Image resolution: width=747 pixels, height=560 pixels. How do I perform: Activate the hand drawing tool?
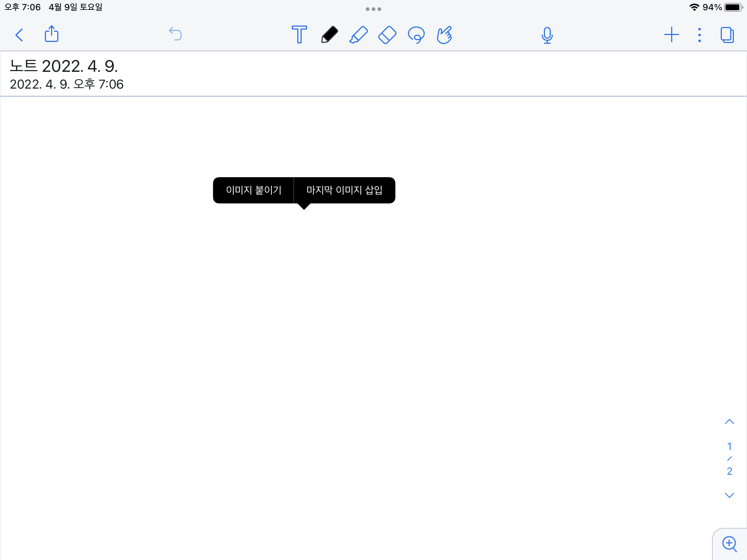click(445, 35)
